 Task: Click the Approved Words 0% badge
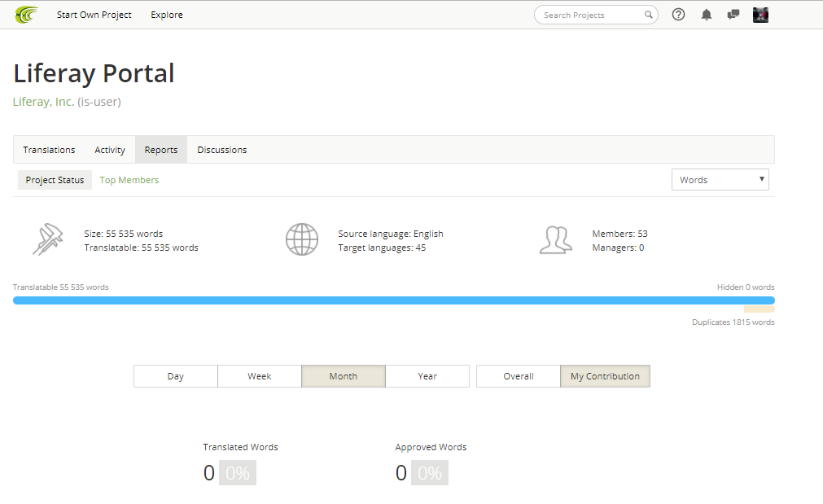[x=429, y=472]
